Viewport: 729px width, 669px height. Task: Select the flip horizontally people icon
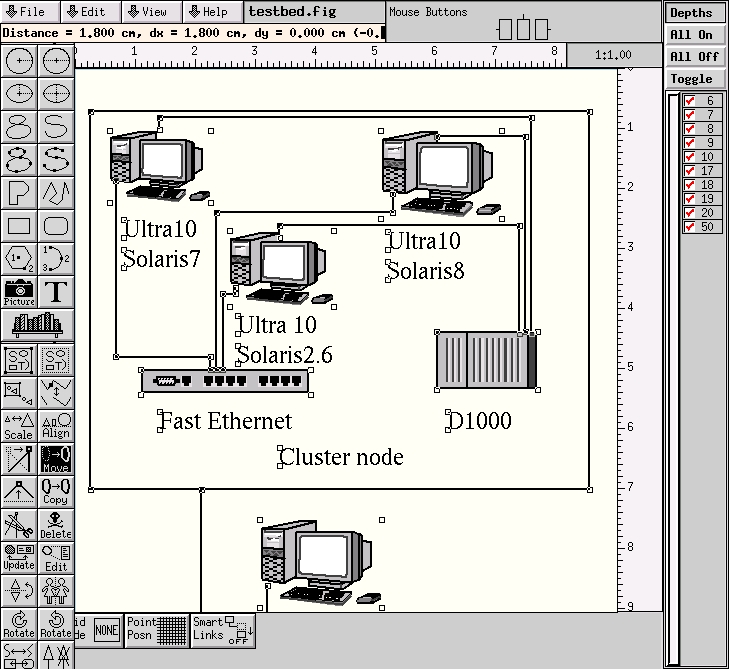coord(56,591)
